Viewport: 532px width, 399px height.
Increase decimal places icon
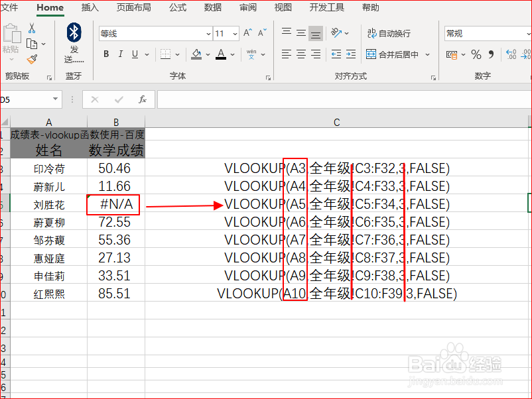coord(511,54)
